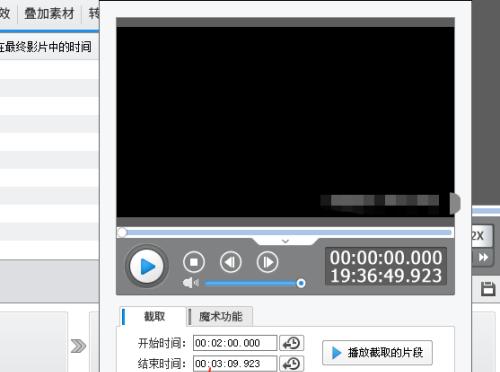Stop the video with the stop icon
500x372 pixels.
click(194, 262)
